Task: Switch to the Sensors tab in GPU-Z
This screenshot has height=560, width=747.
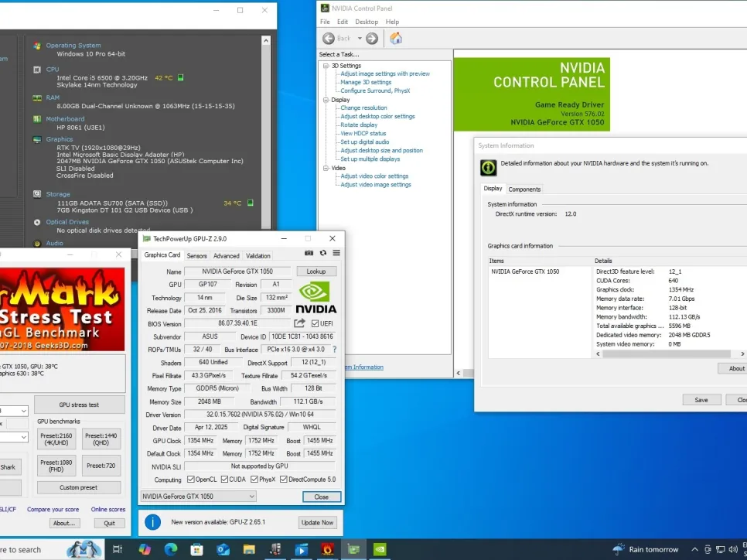Action: (x=196, y=256)
